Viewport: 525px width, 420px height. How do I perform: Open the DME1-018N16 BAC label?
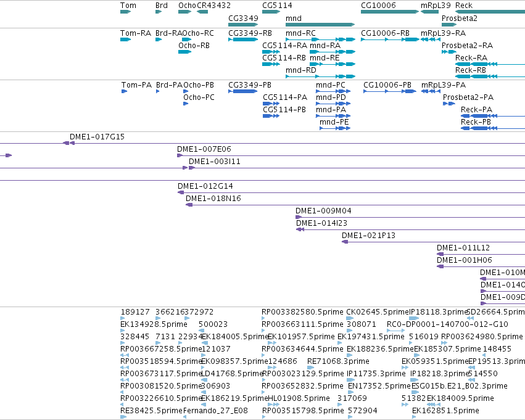(x=213, y=199)
